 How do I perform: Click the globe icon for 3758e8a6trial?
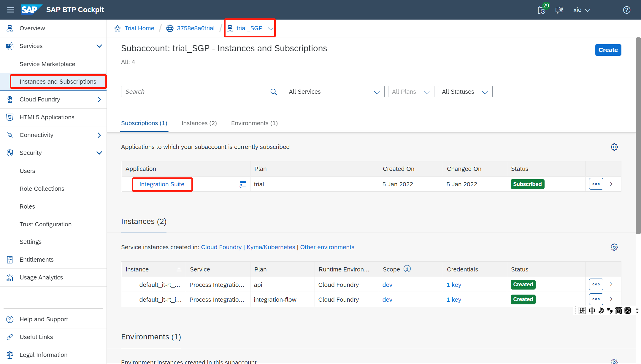[x=170, y=28]
